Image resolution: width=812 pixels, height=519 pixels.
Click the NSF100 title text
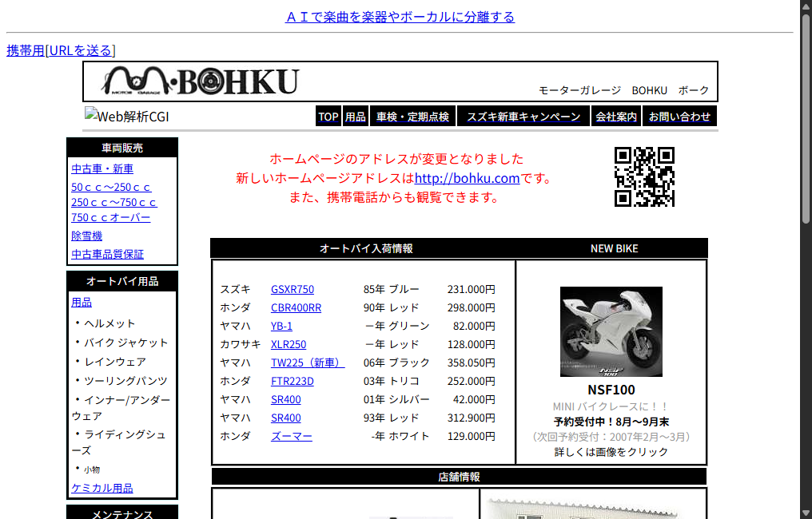(x=611, y=390)
